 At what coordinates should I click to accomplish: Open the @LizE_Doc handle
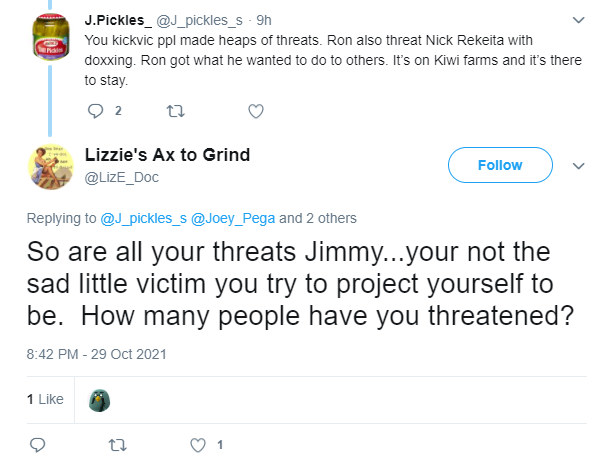(122, 177)
